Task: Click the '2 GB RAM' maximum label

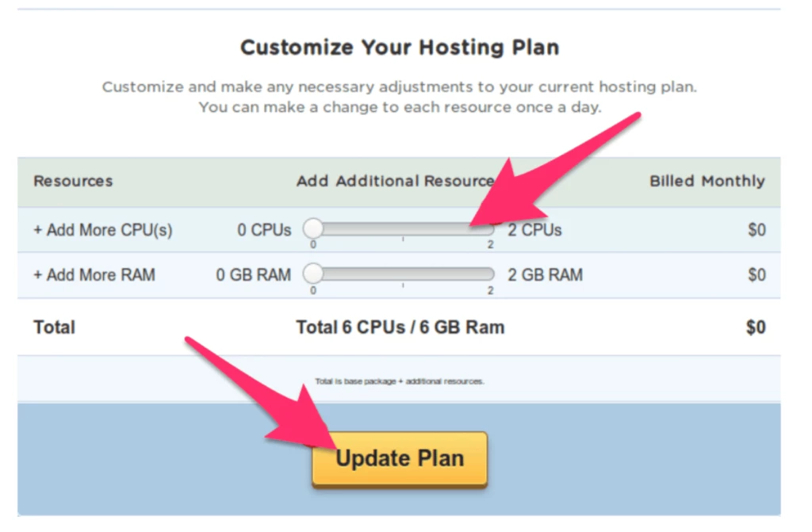Action: [545, 275]
